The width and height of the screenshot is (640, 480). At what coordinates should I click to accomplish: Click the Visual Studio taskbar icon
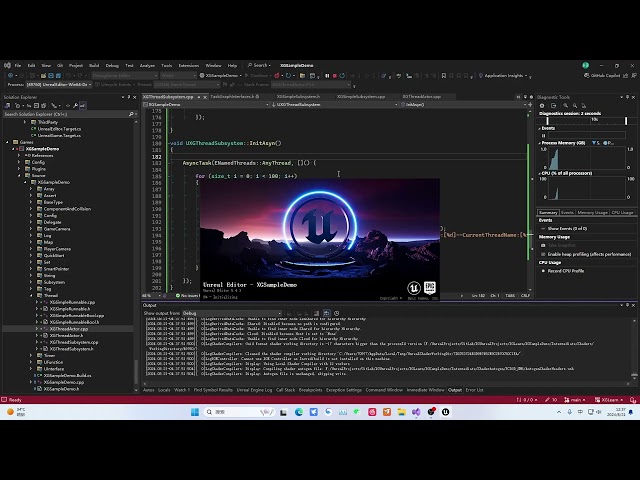coord(416,412)
